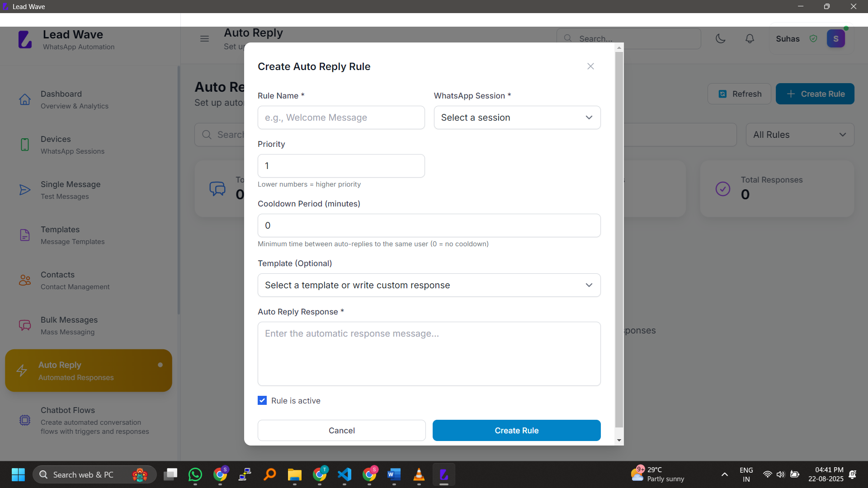Navigate to Bulk Messages section
The height and width of the screenshot is (488, 868).
click(x=69, y=325)
